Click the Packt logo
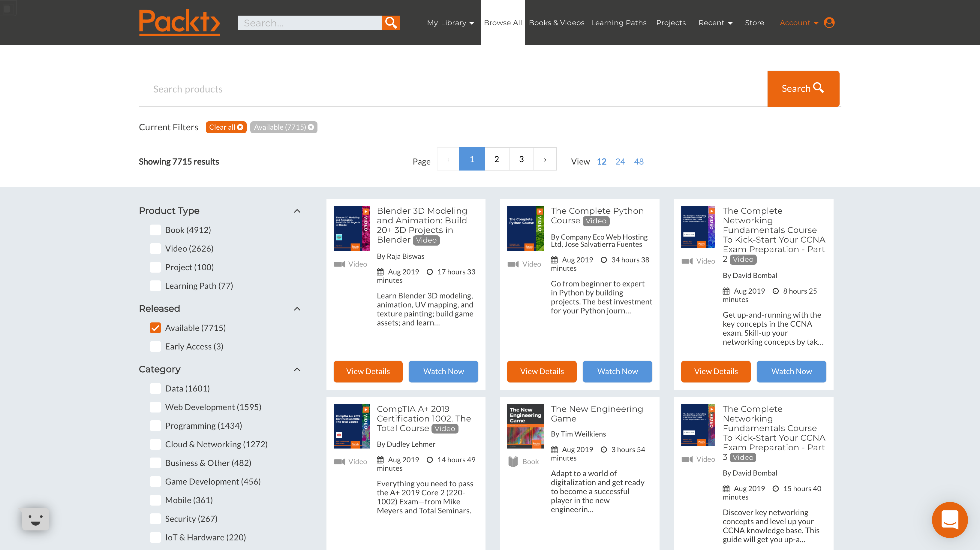Image resolution: width=980 pixels, height=550 pixels. click(x=179, y=23)
